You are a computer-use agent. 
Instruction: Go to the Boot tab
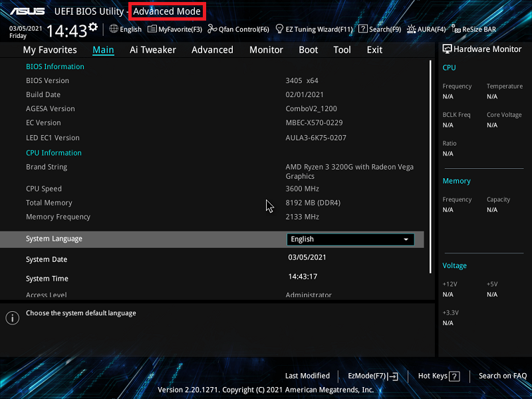[308, 50]
